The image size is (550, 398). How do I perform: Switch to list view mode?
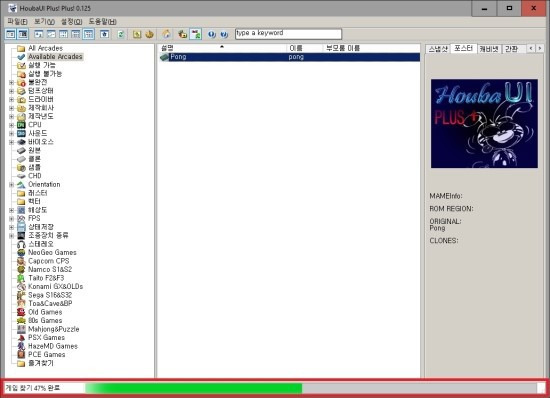click(x=63, y=34)
